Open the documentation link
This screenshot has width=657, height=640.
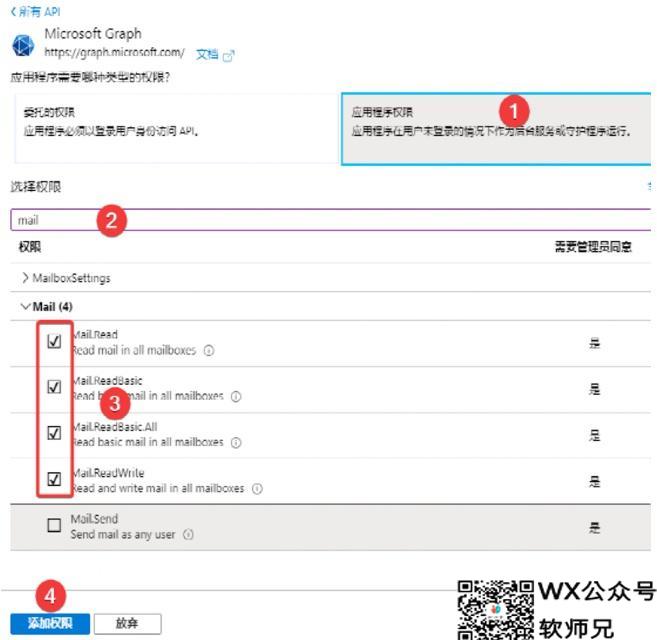pos(207,54)
